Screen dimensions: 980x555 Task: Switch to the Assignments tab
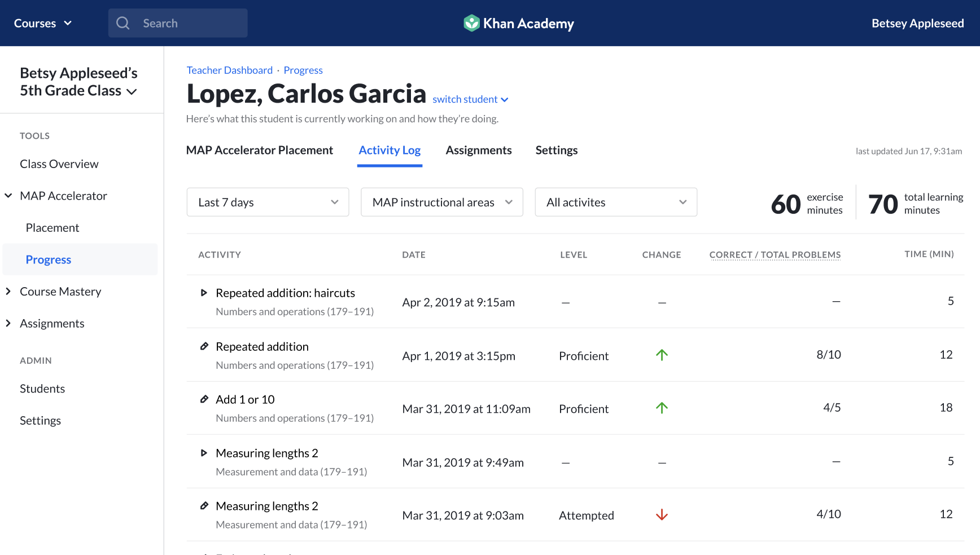coord(479,150)
